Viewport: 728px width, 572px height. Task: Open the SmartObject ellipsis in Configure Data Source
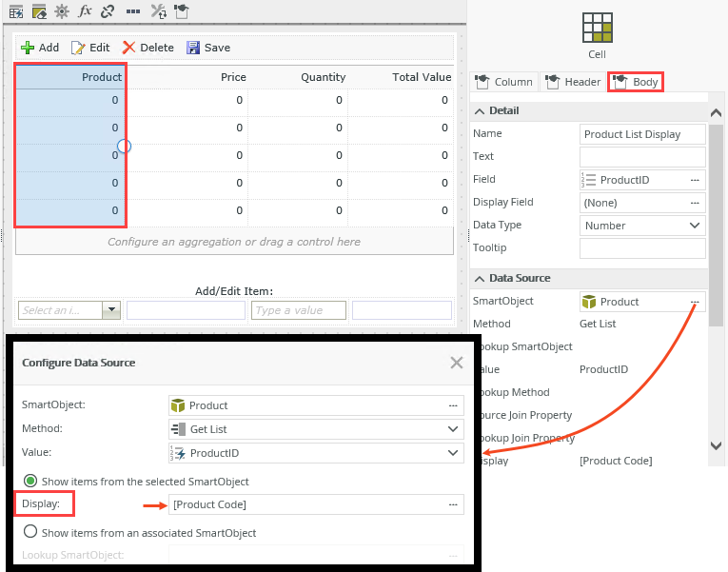tap(453, 405)
